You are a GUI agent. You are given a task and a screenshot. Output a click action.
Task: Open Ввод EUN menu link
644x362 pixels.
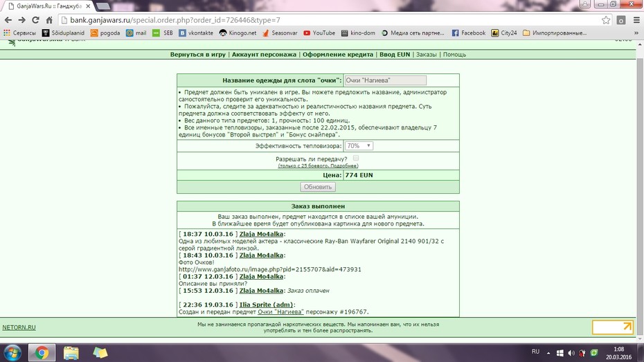tap(395, 54)
